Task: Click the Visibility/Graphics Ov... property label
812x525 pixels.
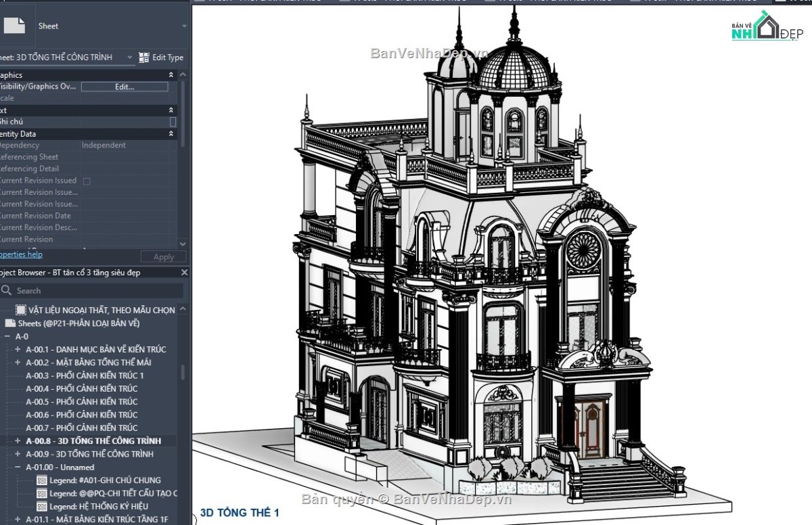Action: (37, 87)
